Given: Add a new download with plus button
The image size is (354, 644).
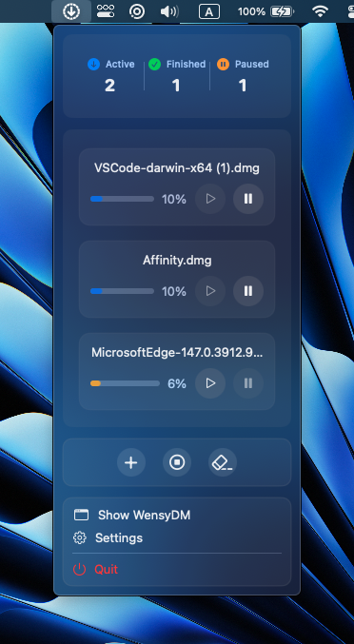Looking at the screenshot, I should click(x=131, y=462).
